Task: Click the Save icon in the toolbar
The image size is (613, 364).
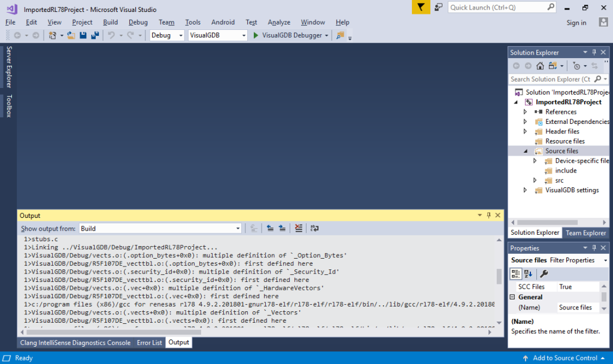Action: 83,35
